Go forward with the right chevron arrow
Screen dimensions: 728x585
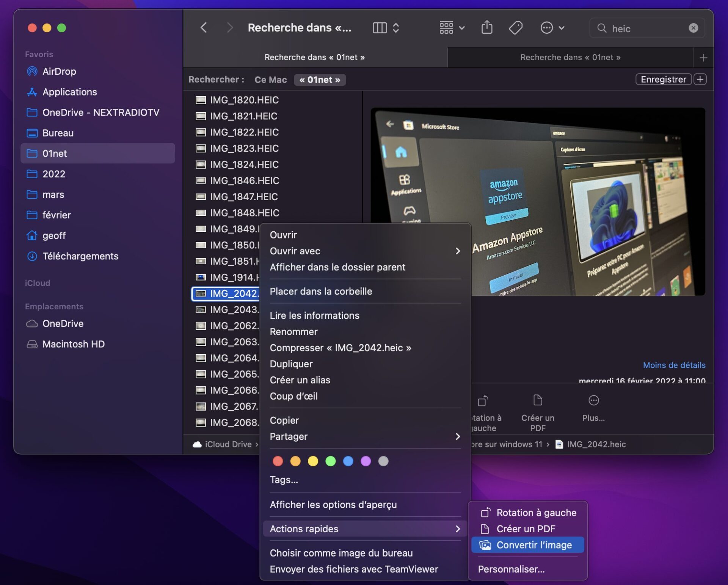pos(229,28)
